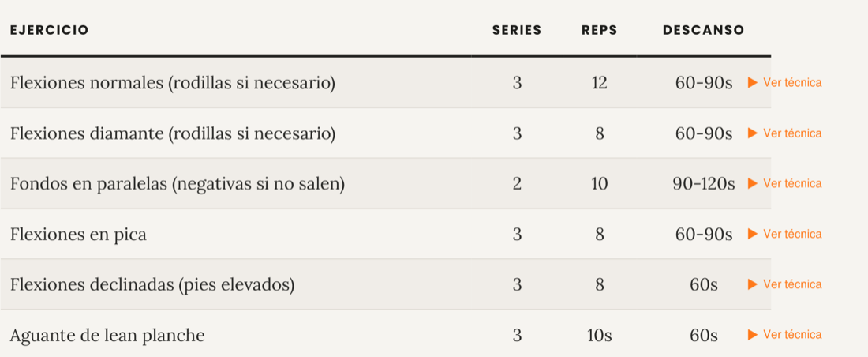
Task: Click the EJERCICIO column header
Action: pyautogui.click(x=49, y=30)
